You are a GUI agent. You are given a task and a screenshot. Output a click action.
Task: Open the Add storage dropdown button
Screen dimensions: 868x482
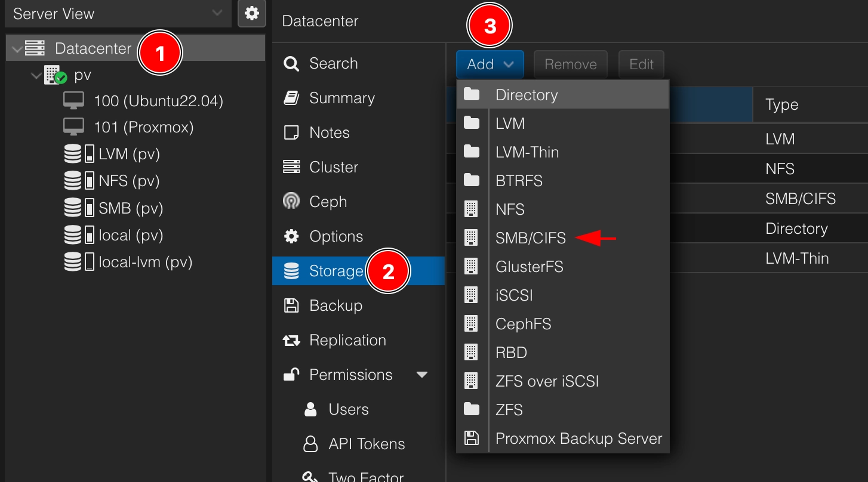[490, 64]
